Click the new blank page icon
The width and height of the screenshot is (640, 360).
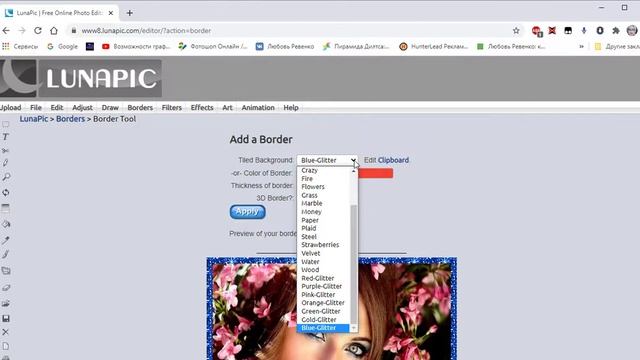point(6,346)
